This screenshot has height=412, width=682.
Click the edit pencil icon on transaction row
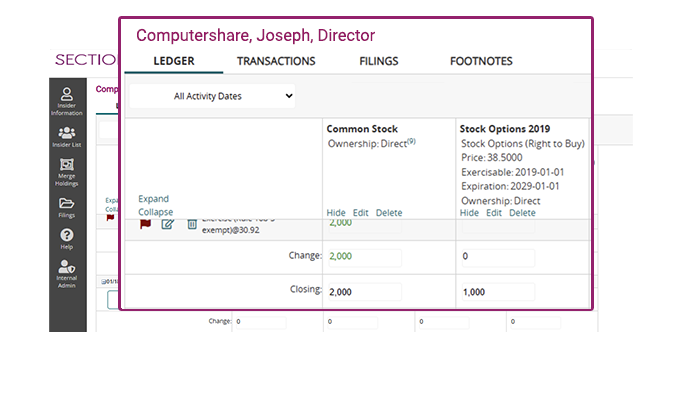coord(168,224)
